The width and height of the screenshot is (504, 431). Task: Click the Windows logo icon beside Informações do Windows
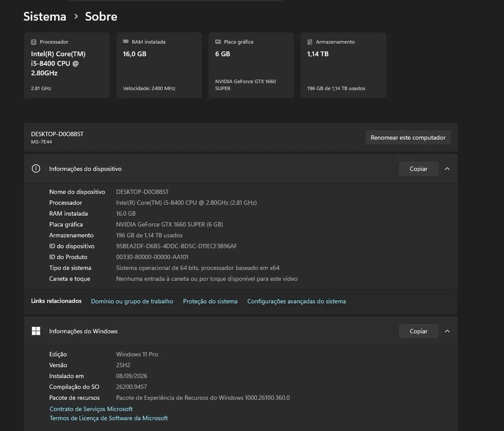point(36,331)
